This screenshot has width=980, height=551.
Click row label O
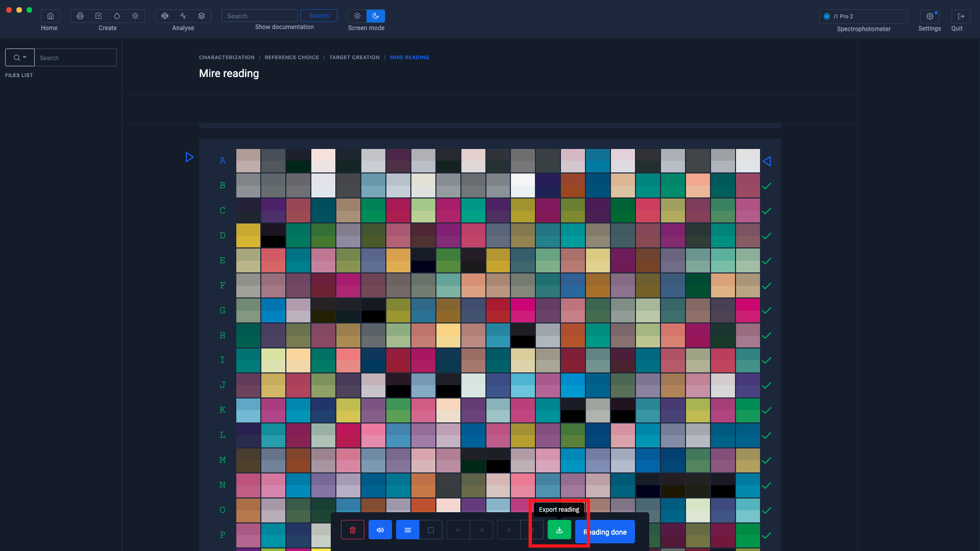[x=223, y=510]
